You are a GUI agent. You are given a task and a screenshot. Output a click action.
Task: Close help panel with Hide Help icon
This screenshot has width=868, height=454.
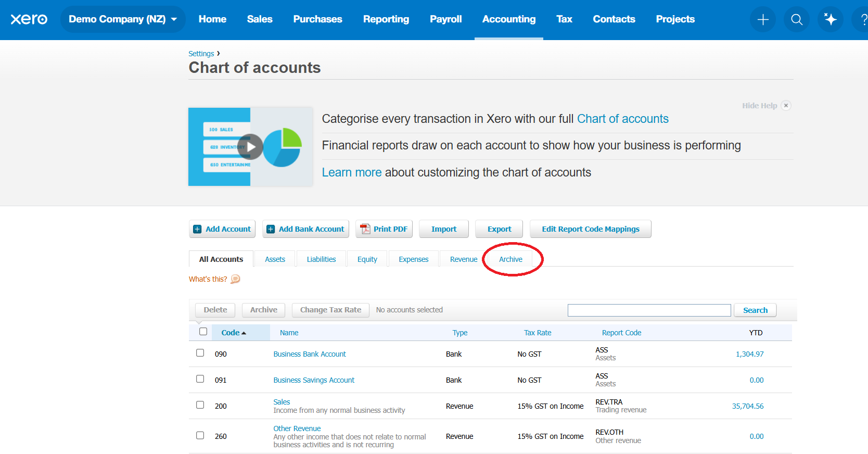click(786, 106)
